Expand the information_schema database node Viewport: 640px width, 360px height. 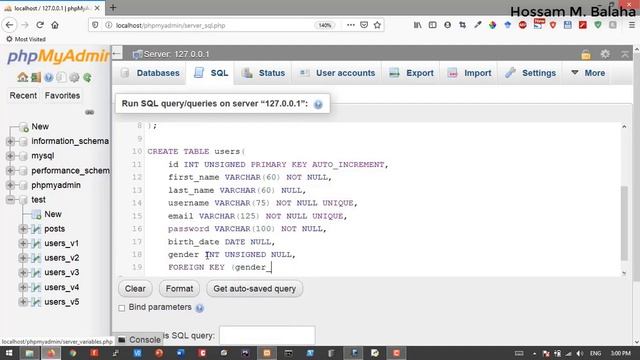click(x=10, y=141)
